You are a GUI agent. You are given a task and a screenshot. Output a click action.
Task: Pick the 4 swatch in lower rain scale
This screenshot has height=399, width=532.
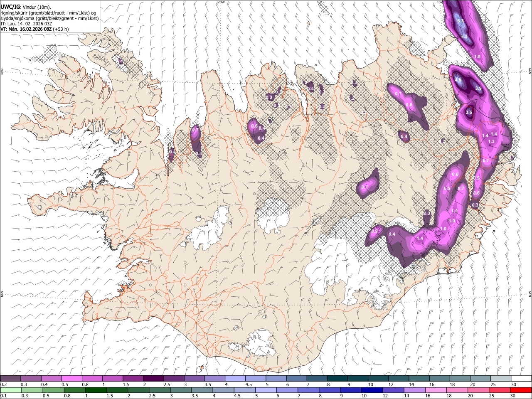[x=223, y=390]
